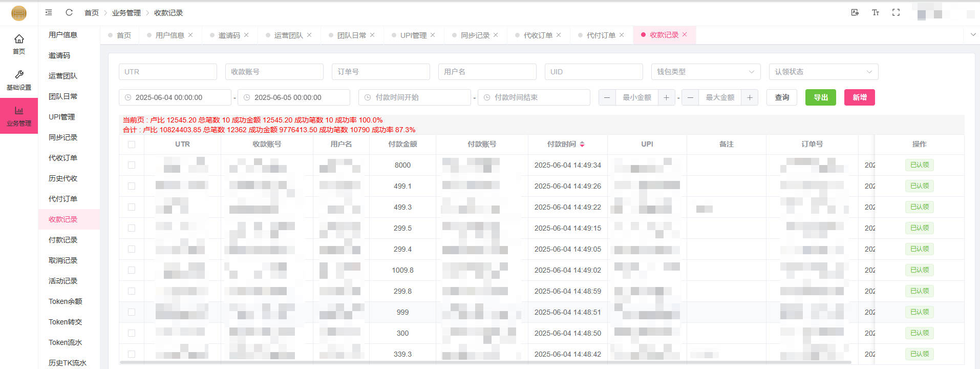The image size is (980, 369).
Task: Focus the UTR search input field
Action: click(x=167, y=72)
